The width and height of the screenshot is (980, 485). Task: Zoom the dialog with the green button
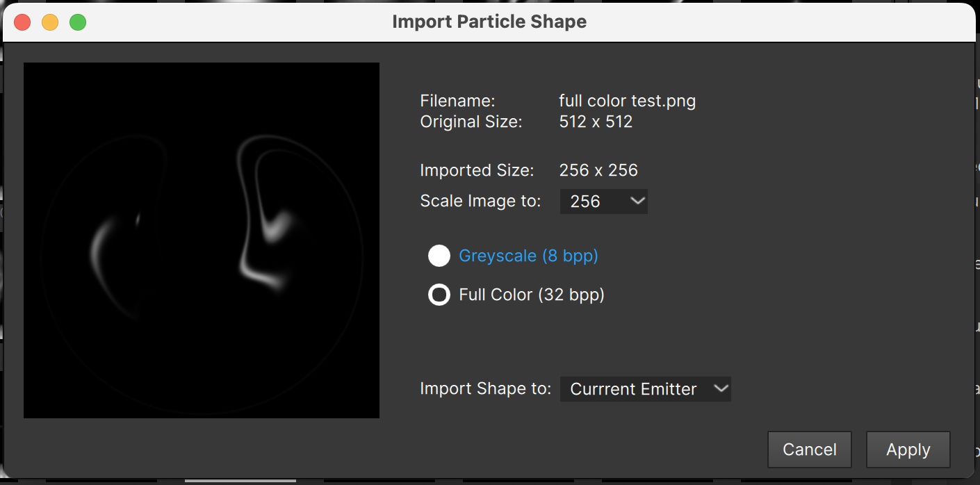click(78, 22)
